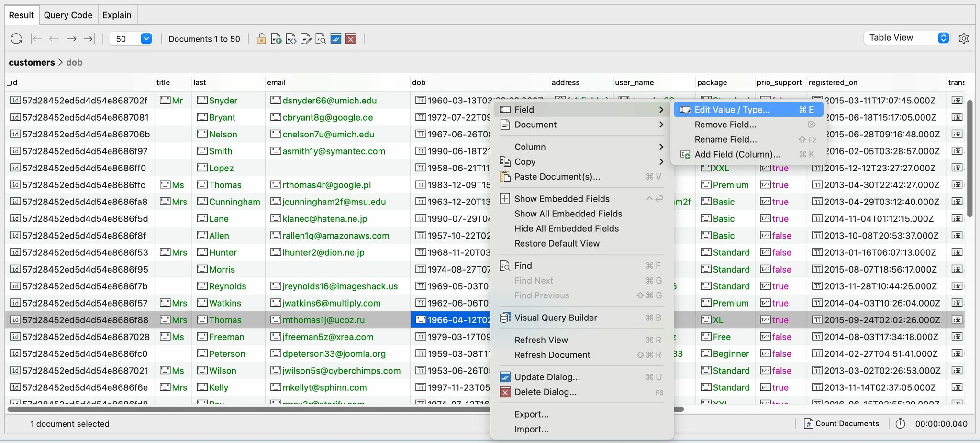Go to the next page of documents
This screenshot has width=980, height=443.
(71, 38)
